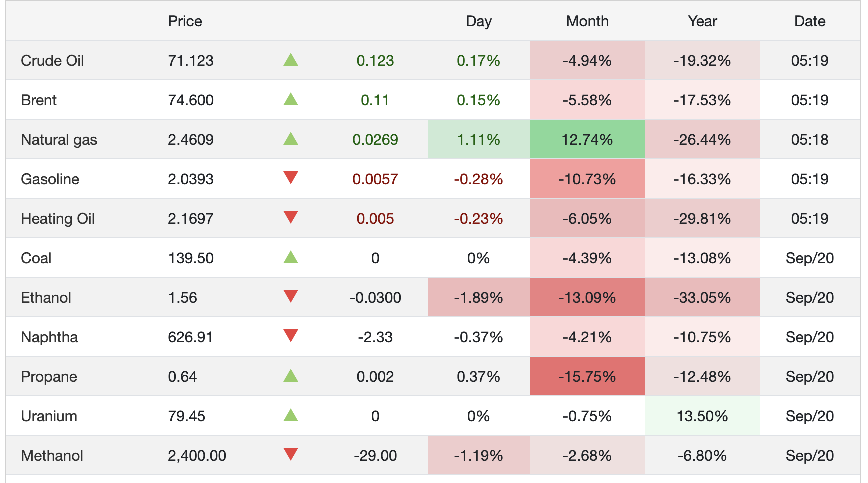Click the -1.89% Ethanol daily cell
868x483 pixels.
click(479, 297)
